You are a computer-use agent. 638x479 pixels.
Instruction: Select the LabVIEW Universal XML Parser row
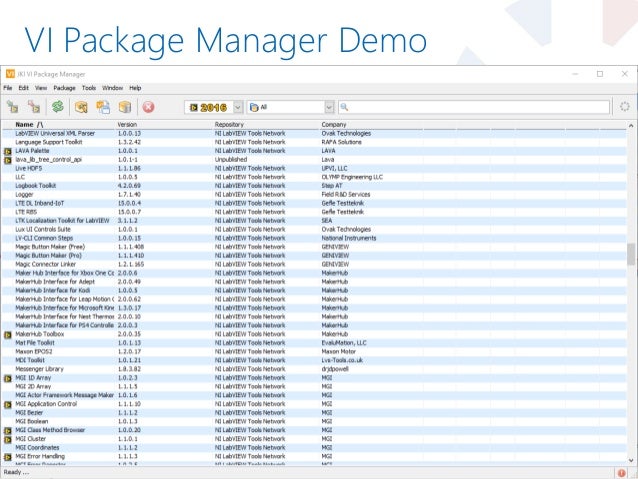pyautogui.click(x=314, y=133)
